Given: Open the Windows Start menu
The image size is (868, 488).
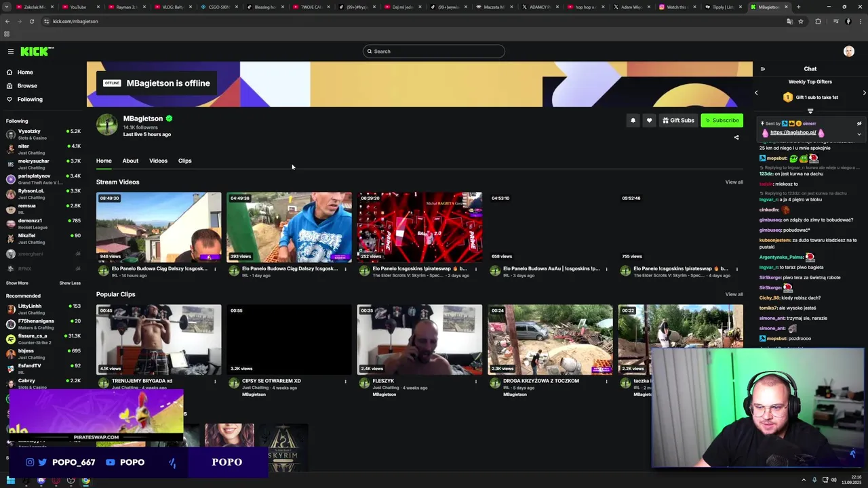Looking at the screenshot, I should 11,481.
